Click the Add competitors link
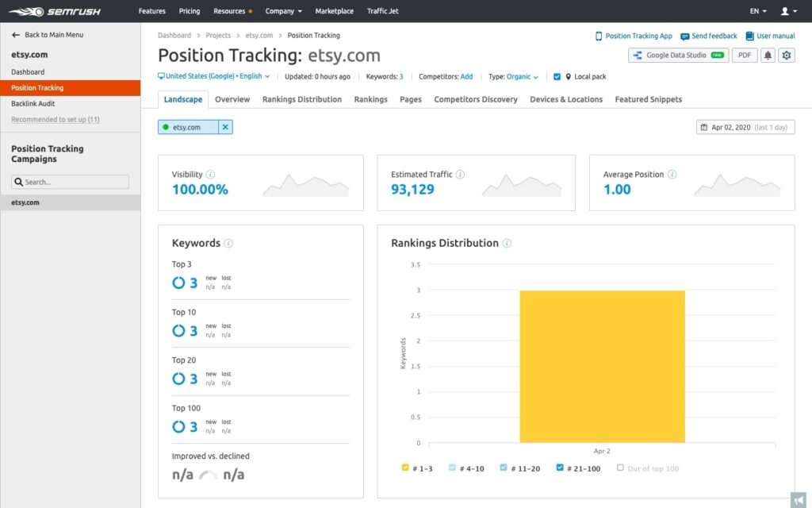Screen dimensions: 812x508 tap(466, 77)
